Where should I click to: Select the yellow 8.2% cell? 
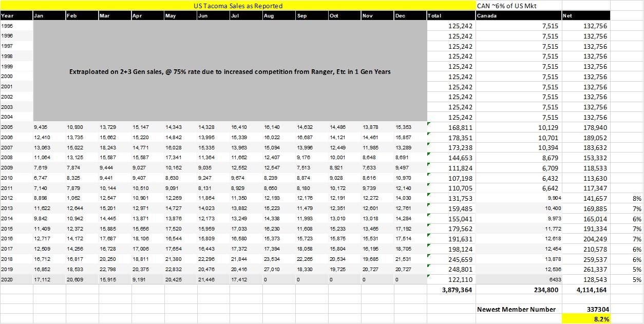click(x=586, y=319)
